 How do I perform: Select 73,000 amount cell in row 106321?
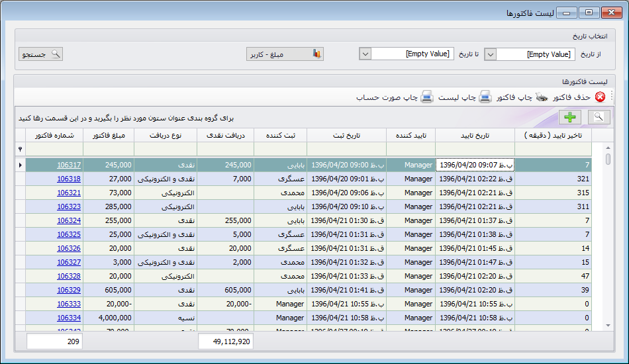109,193
